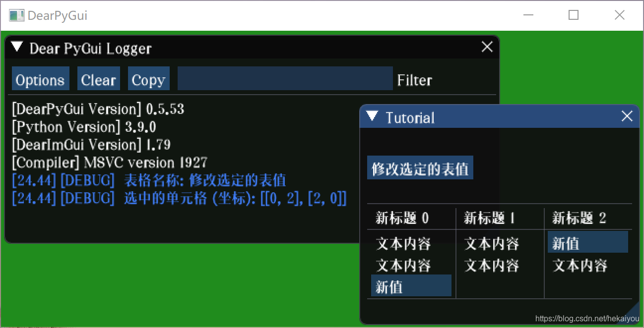The height and width of the screenshot is (328, 644).
Task: Click the Python Version 3.9.0 log line
Action: click(84, 127)
